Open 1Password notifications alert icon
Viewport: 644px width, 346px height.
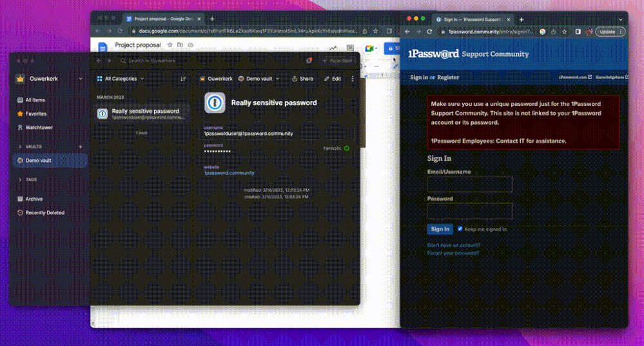coord(309,61)
